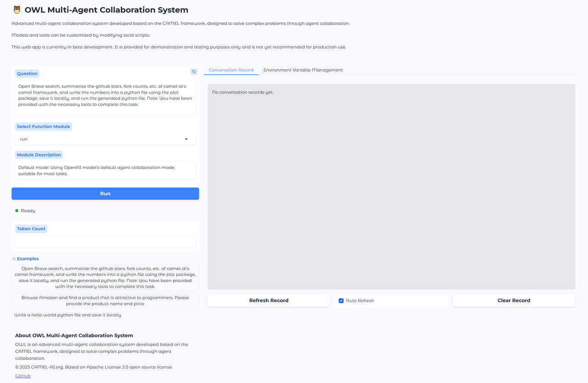This screenshot has height=383, width=588.
Task: Toggle the Auto Refresh checkbox
Action: click(341, 300)
